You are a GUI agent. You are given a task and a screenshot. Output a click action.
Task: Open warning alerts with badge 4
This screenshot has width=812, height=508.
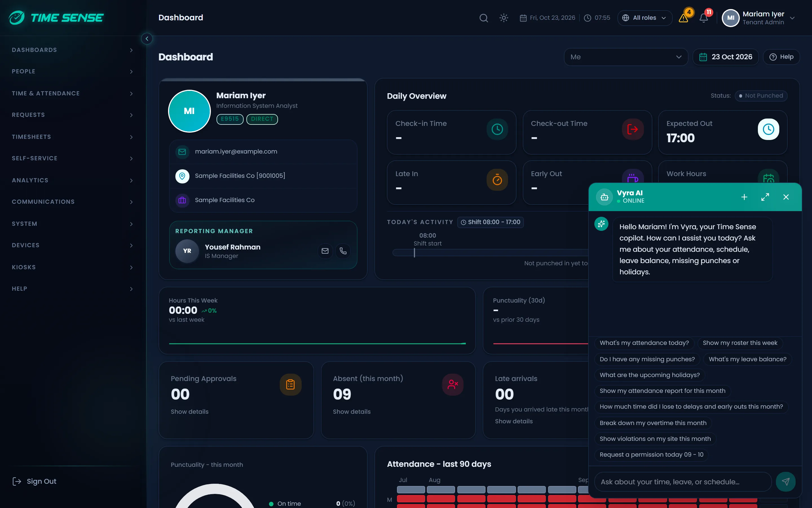pyautogui.click(x=683, y=18)
